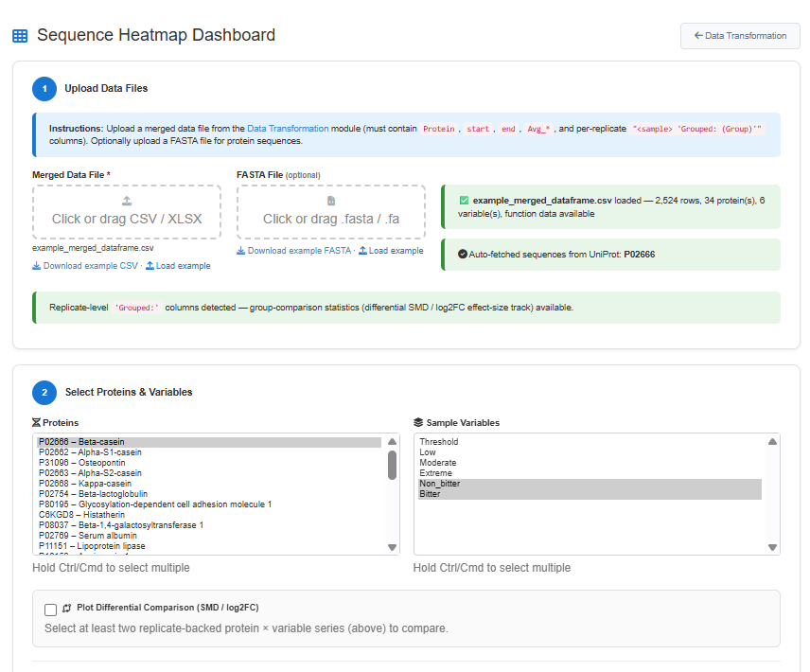This screenshot has height=672, width=810.
Task: Select P02662 – Alpha-S1-casein protein
Action: point(209,452)
